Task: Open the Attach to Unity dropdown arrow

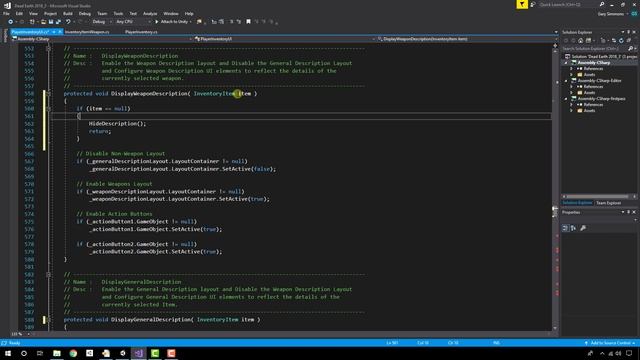Action: pos(191,22)
